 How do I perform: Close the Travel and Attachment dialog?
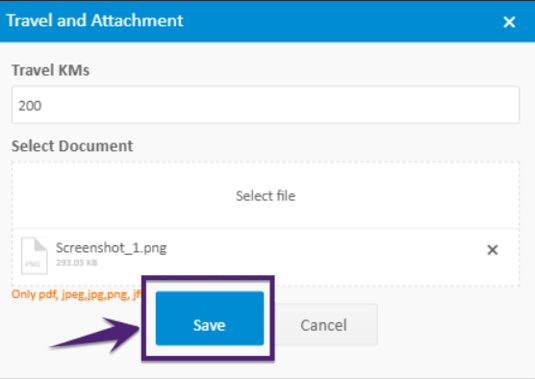pyautogui.click(x=509, y=22)
